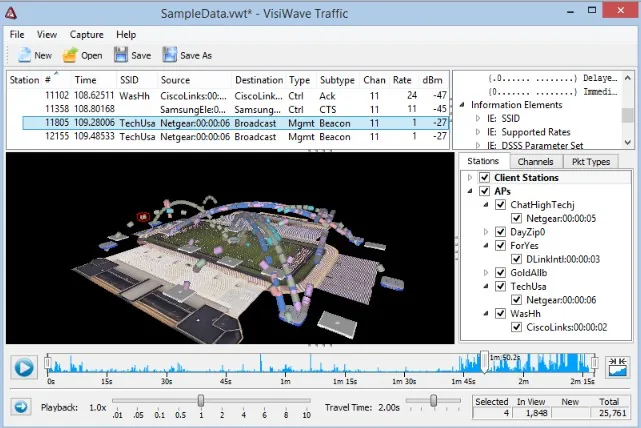Viewport: 641px width, 428px height.
Task: Expand IE: Supported Rates entry
Action: pyautogui.click(x=477, y=132)
